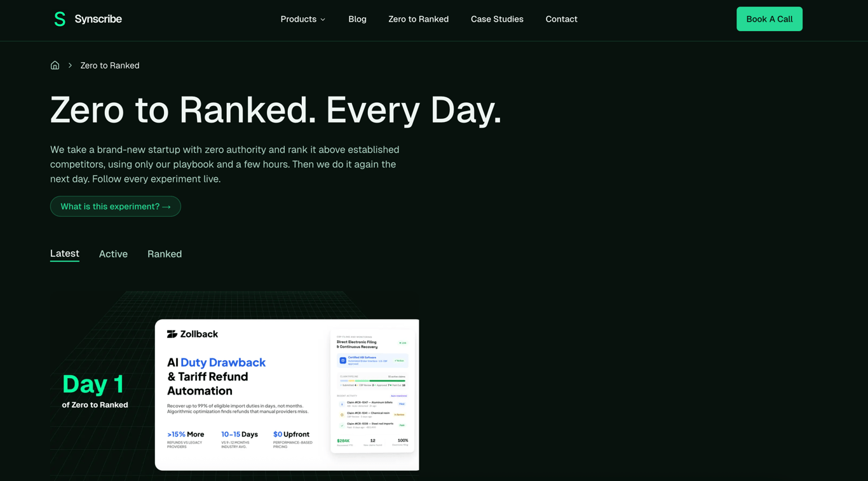Switch to the Active tab
Viewport: 868px width, 481px height.
[113, 254]
